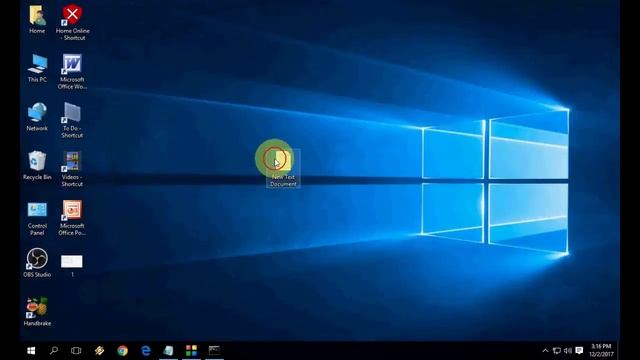Click the "Handbrake" label text
This screenshot has height=360, width=640.
pyautogui.click(x=37, y=323)
